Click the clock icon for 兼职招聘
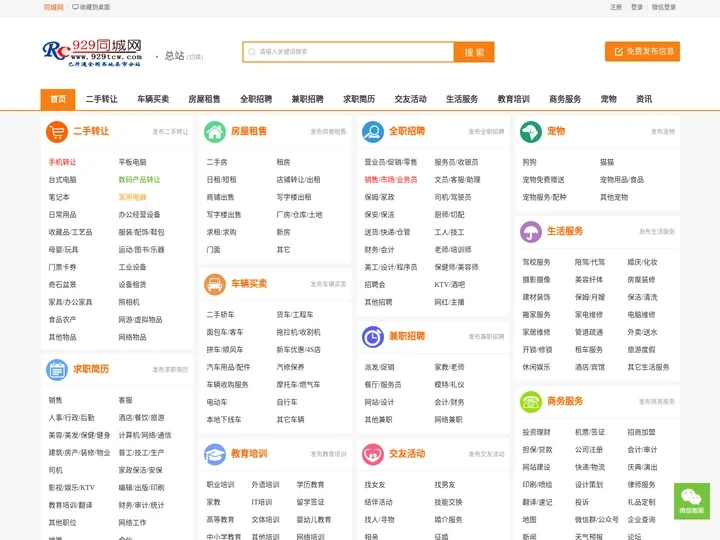720x540 pixels. [x=373, y=337]
